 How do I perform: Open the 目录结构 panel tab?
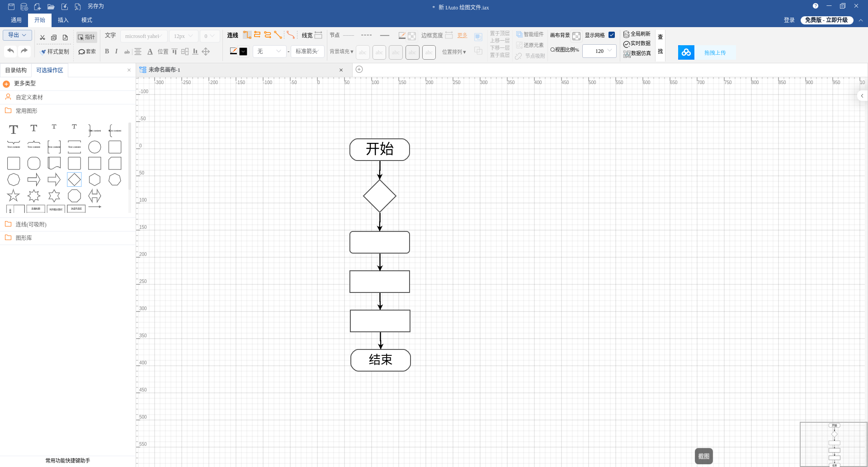click(x=16, y=70)
